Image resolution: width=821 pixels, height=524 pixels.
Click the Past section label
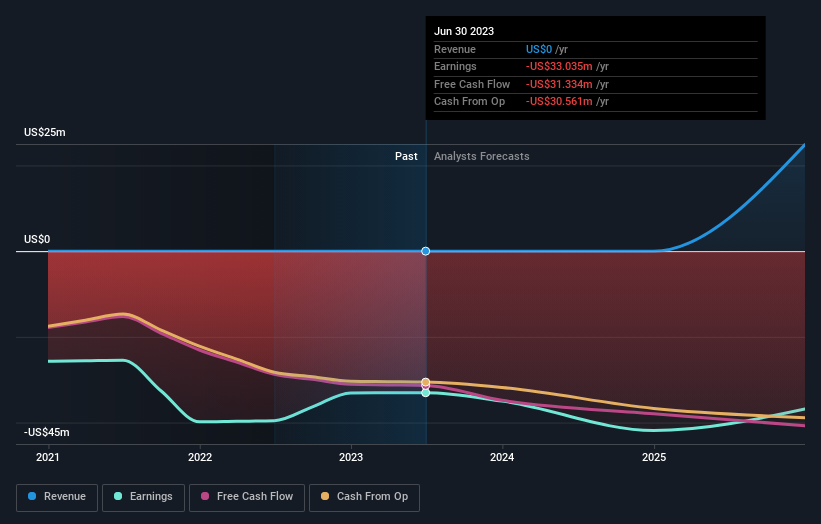(406, 157)
